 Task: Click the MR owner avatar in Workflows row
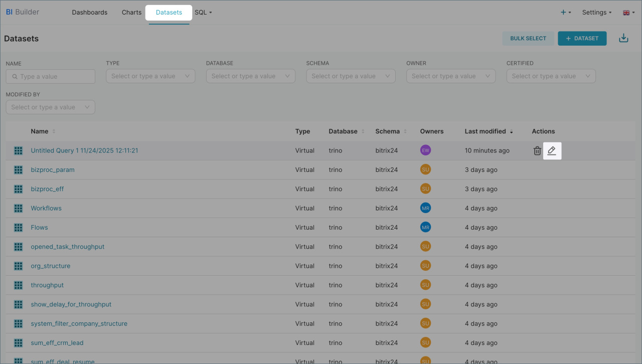coord(425,208)
